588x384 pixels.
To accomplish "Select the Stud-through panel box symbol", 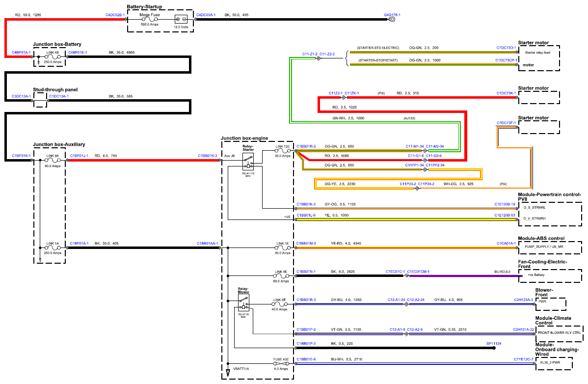I will coord(40,100).
